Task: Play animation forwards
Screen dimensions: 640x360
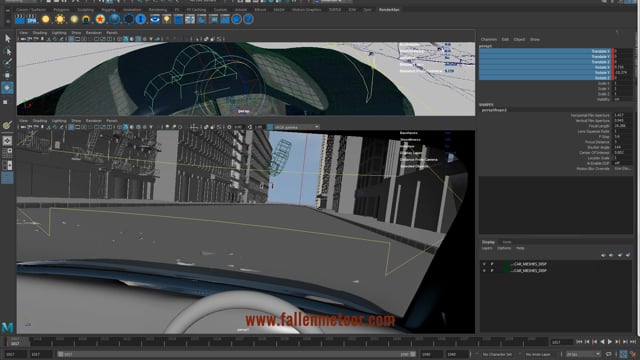Action: (610, 342)
